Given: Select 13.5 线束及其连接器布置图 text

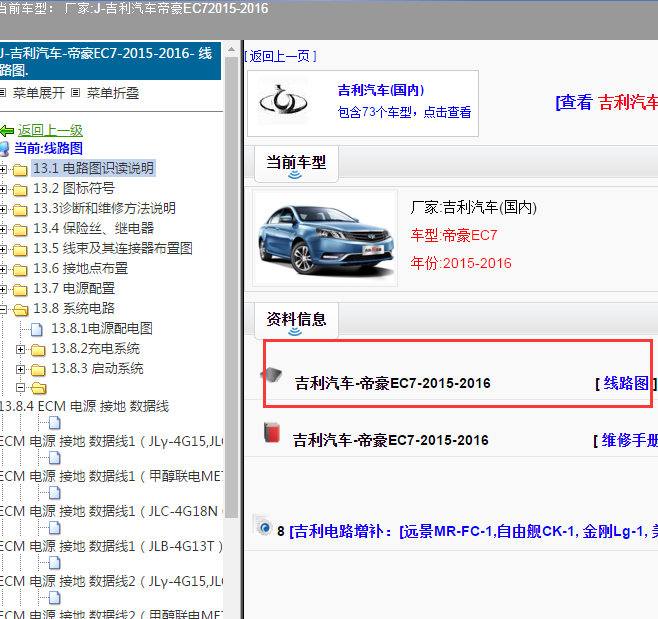Looking at the screenshot, I should (113, 248).
